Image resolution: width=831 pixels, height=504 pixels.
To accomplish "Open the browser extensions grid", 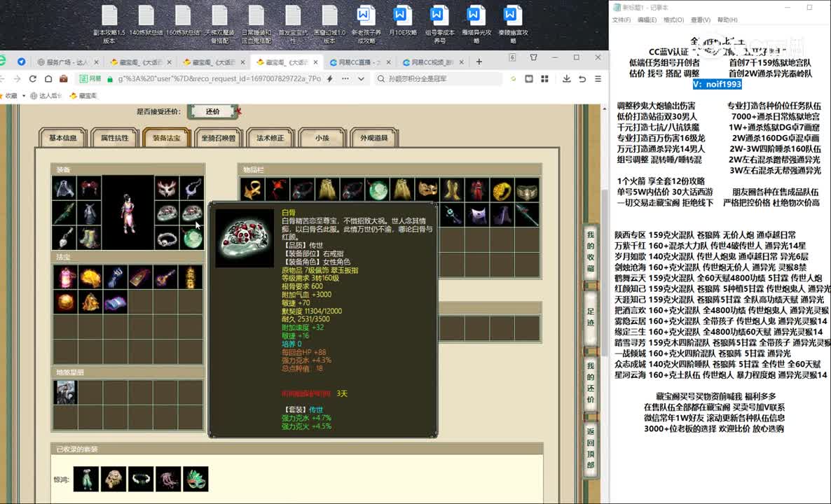I will (544, 79).
